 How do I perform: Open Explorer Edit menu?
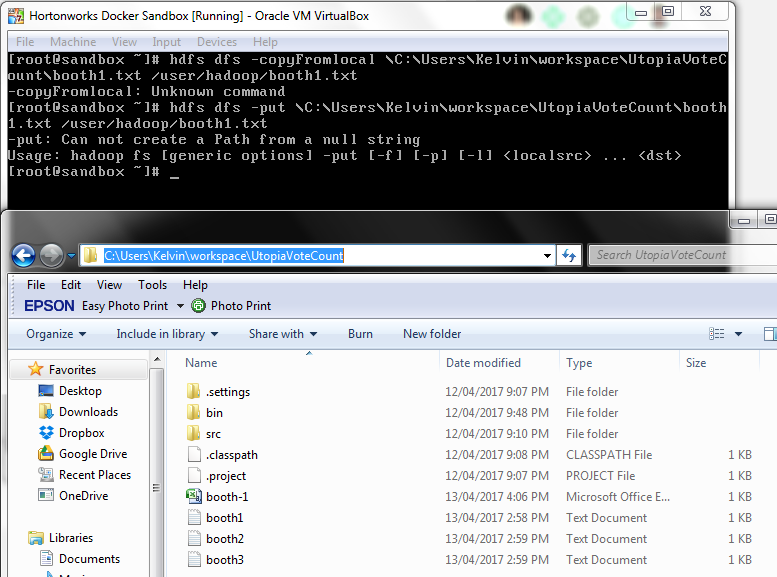[x=71, y=285]
